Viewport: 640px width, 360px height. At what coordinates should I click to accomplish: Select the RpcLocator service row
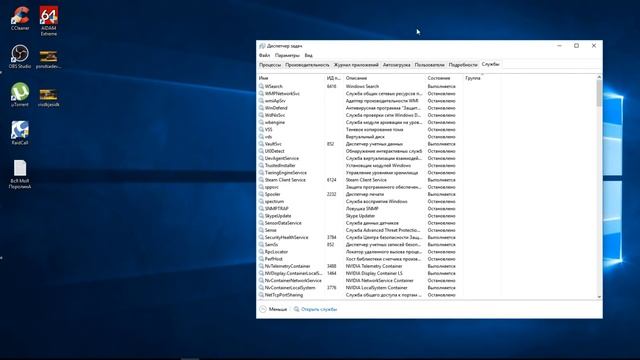pos(427,252)
